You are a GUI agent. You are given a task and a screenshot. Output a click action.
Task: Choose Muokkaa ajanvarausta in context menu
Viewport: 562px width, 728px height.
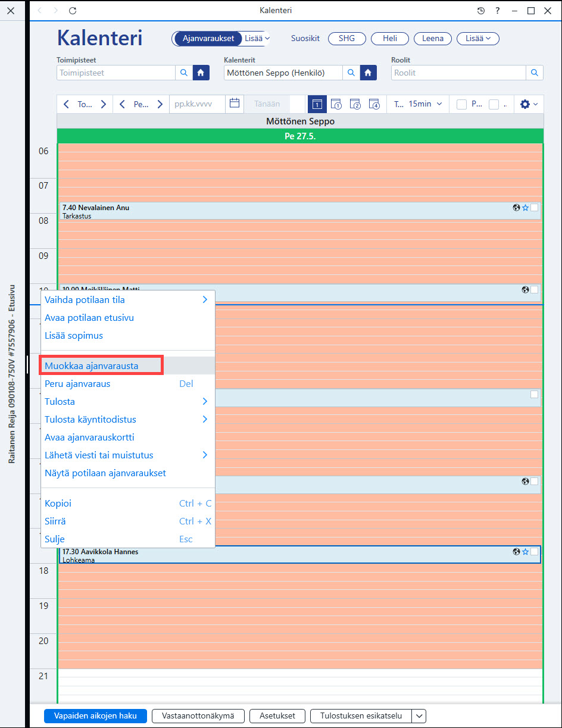point(127,366)
